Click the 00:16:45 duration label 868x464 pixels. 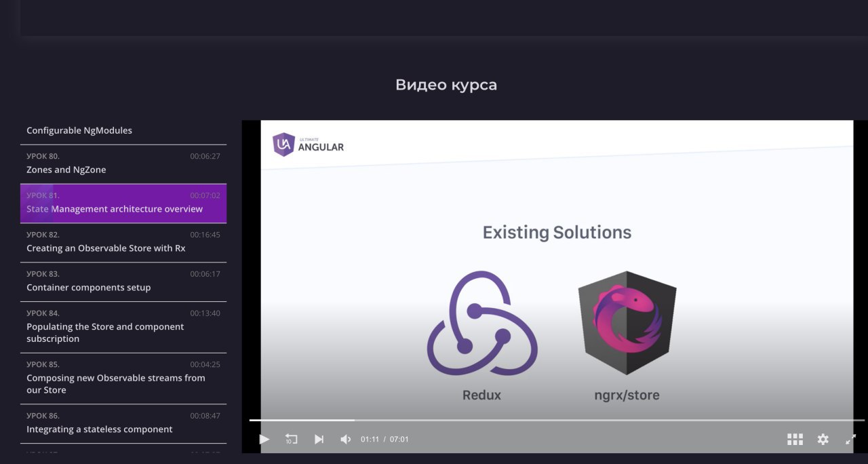coord(205,235)
